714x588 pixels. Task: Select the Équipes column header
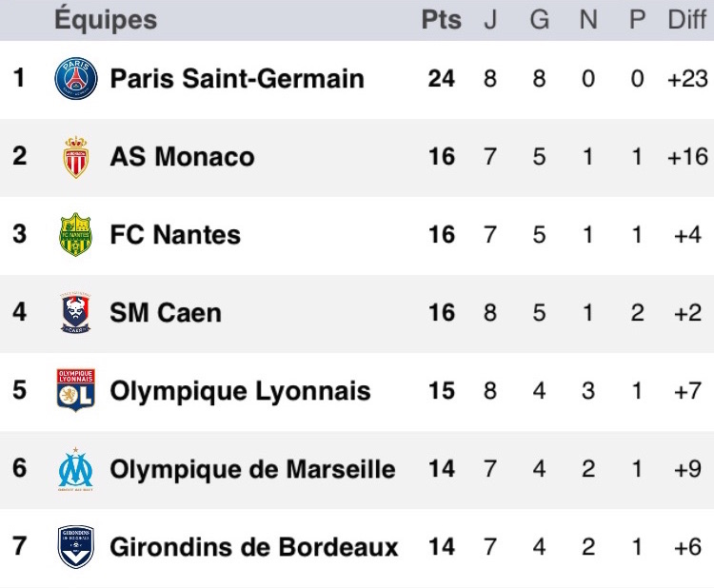pos(106,20)
